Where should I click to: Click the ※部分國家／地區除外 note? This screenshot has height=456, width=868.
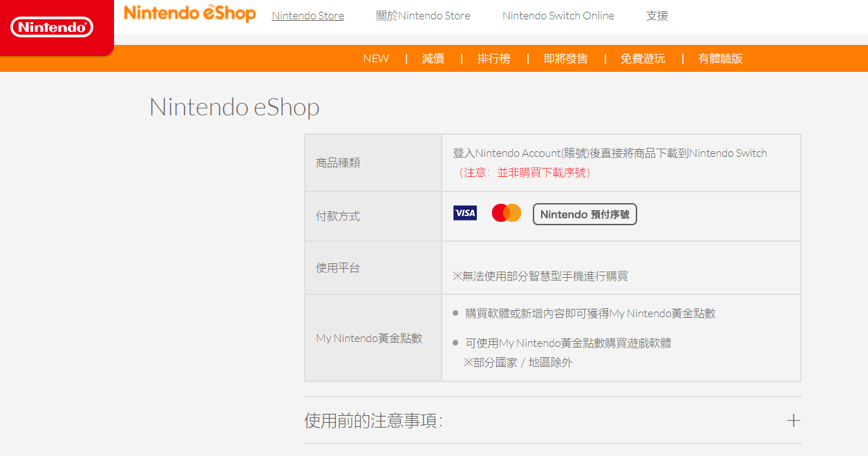[x=518, y=362]
